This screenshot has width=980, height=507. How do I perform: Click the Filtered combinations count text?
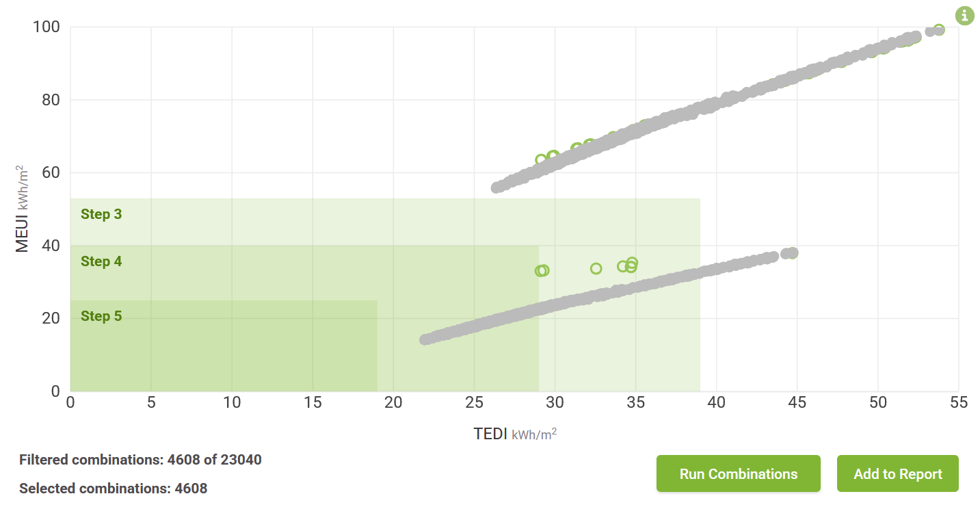pyautogui.click(x=140, y=460)
